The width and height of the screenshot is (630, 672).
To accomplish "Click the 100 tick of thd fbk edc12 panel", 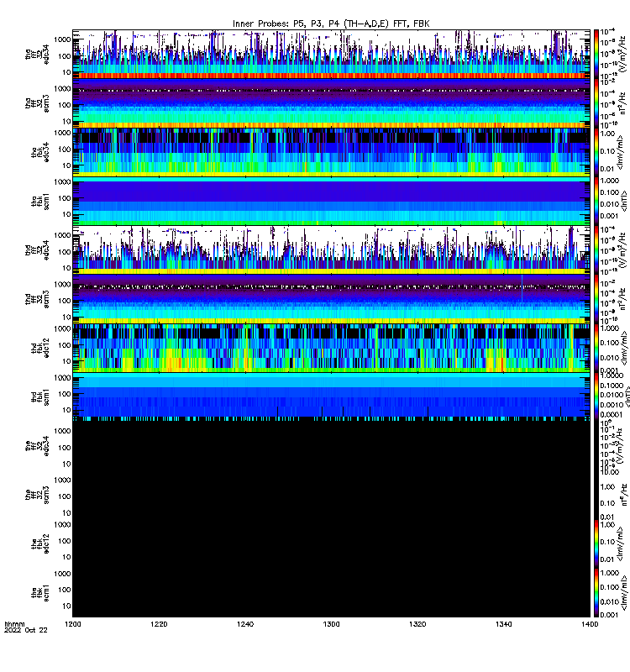I will pyautogui.click(x=65, y=345).
